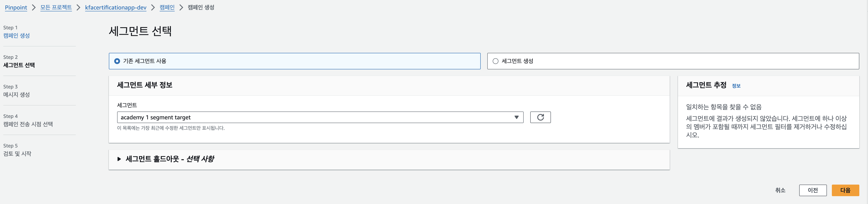Choose the 세그먼트 생성 option card
The image size is (868, 204).
(673, 61)
